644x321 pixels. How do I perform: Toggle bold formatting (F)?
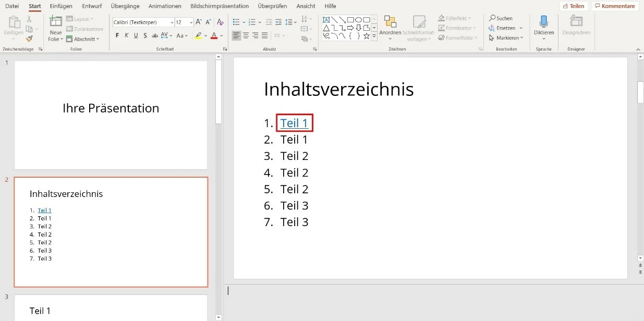[117, 35]
